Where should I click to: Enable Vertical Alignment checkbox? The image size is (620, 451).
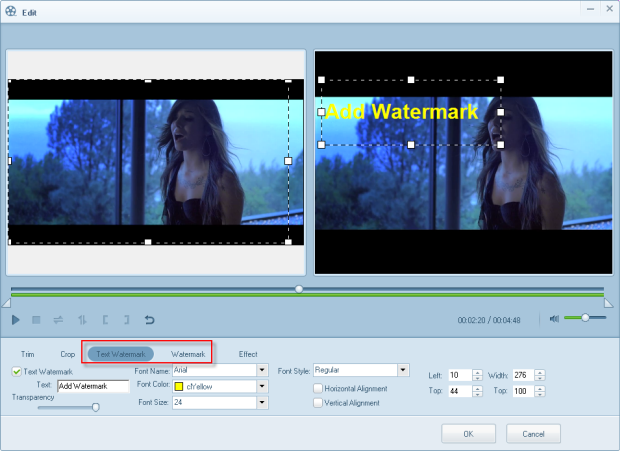point(318,403)
